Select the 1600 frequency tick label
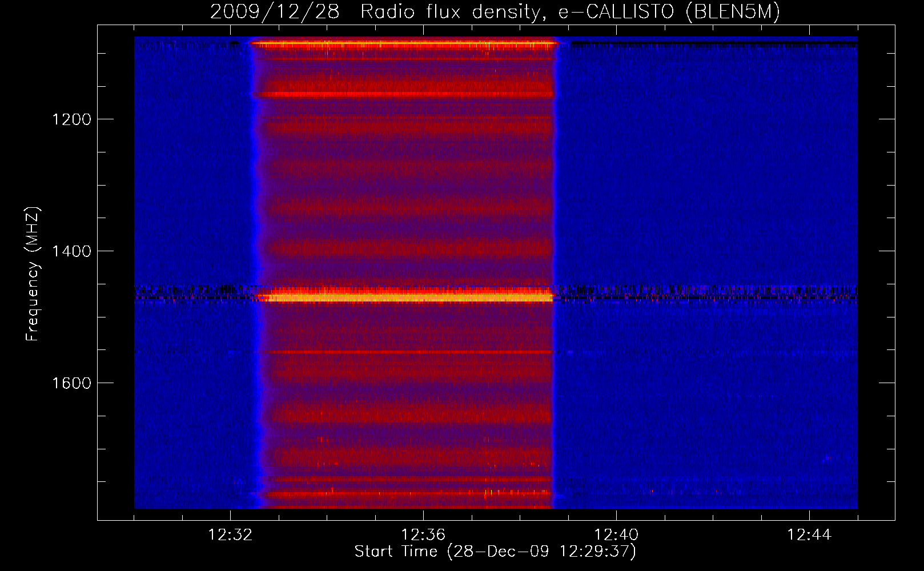This screenshot has height=571, width=924. pos(71,383)
